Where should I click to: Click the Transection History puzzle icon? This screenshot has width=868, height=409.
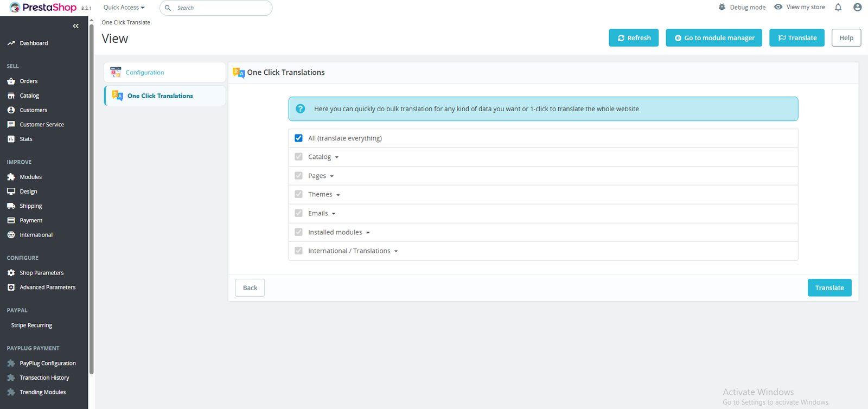click(11, 378)
